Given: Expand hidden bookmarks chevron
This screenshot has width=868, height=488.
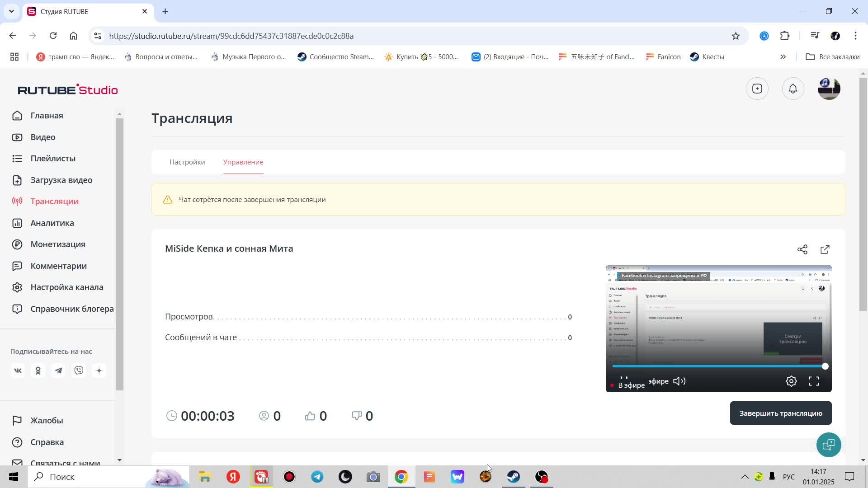Looking at the screenshot, I should [x=783, y=57].
